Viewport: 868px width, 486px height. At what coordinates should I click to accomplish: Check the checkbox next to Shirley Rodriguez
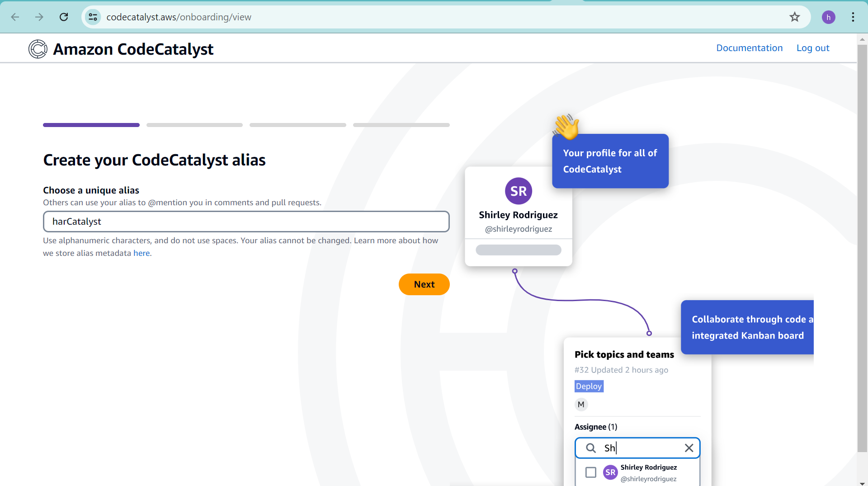click(590, 472)
